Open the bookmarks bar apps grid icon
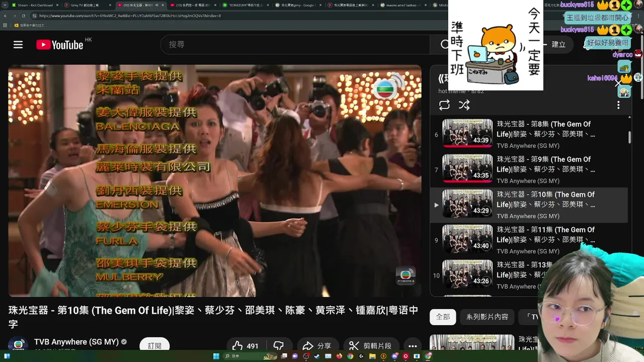The image size is (644, 362). coord(6,25)
